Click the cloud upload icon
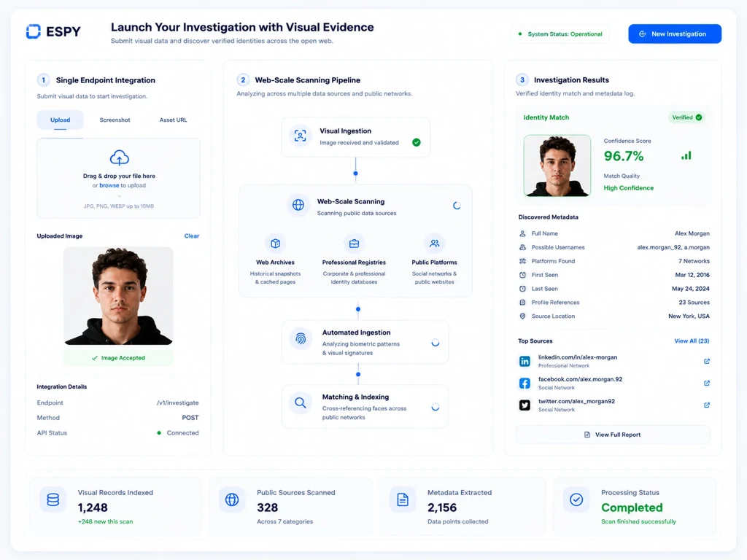 (119, 157)
